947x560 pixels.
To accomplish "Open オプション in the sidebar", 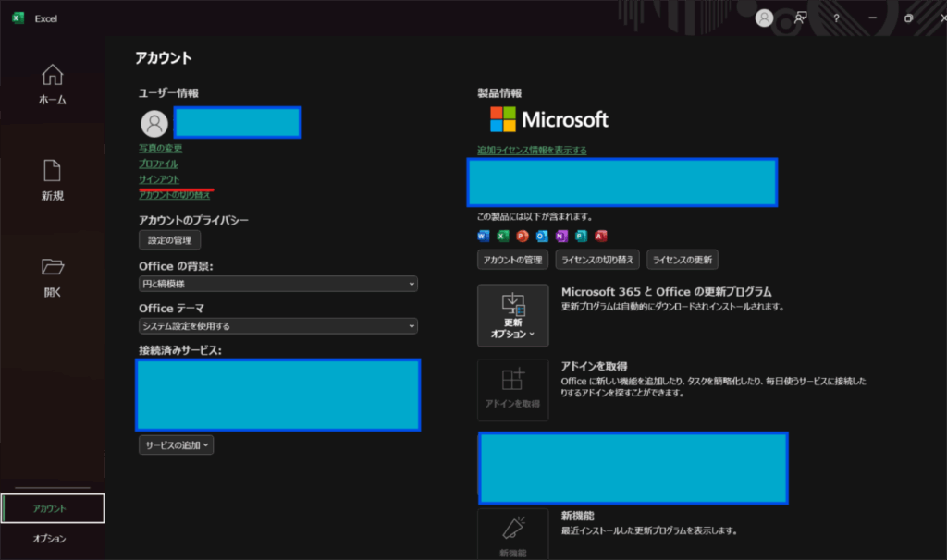I will click(x=50, y=538).
